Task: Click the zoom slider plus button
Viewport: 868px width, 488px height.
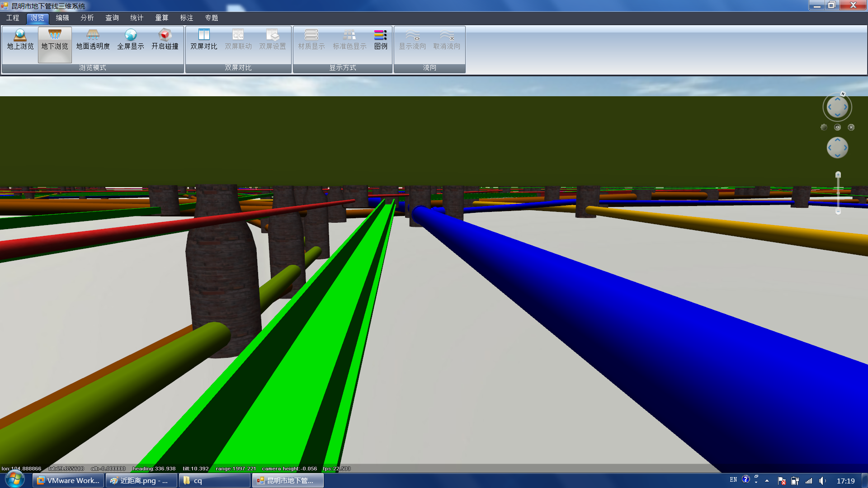Action: coord(838,175)
